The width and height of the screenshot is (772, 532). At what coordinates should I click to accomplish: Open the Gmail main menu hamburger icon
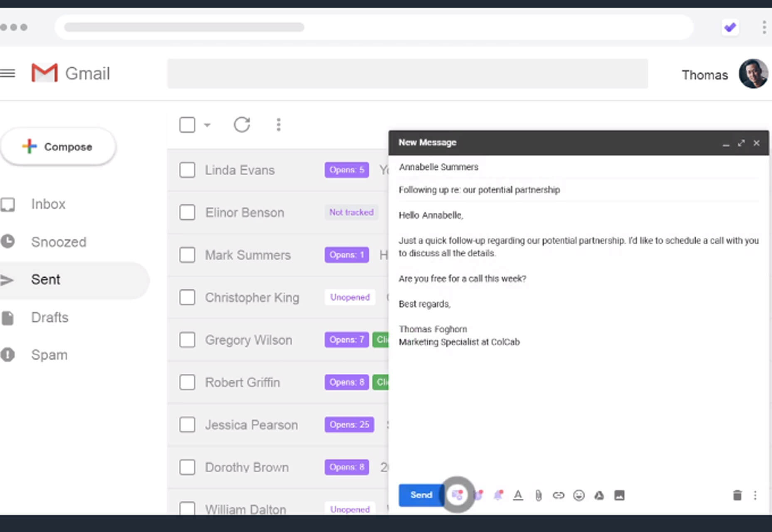7,74
